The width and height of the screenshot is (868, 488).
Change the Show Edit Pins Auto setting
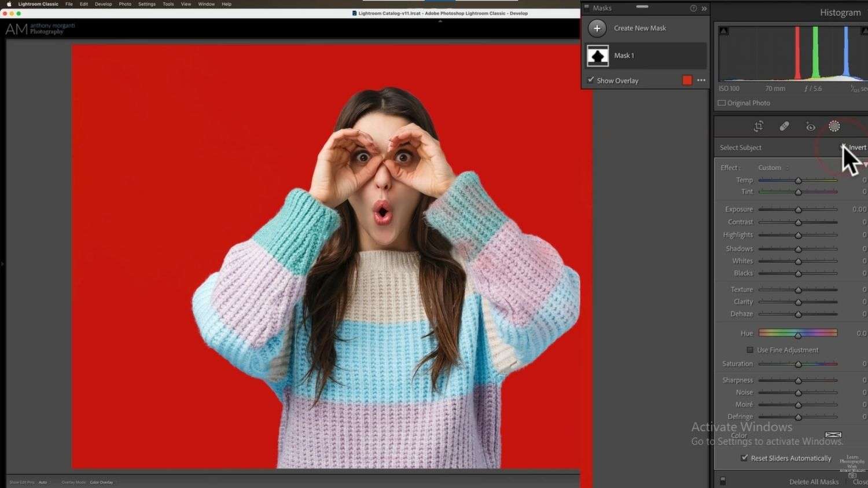point(43,482)
